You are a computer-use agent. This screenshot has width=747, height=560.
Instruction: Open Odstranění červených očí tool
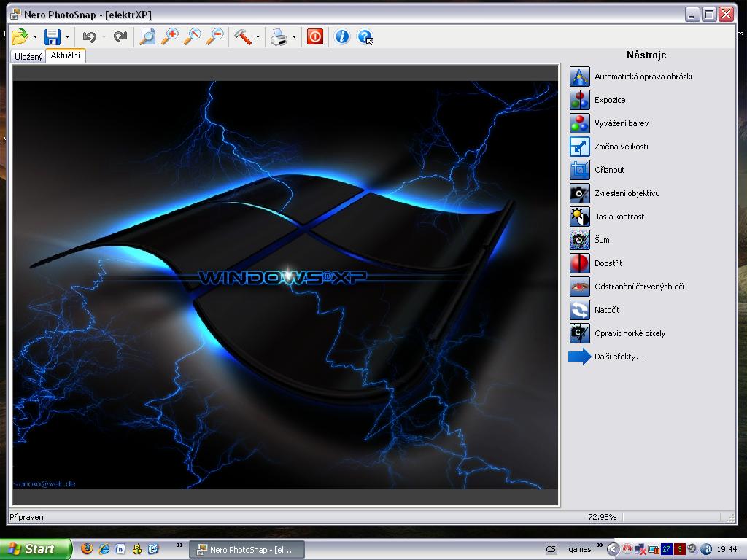(627, 287)
